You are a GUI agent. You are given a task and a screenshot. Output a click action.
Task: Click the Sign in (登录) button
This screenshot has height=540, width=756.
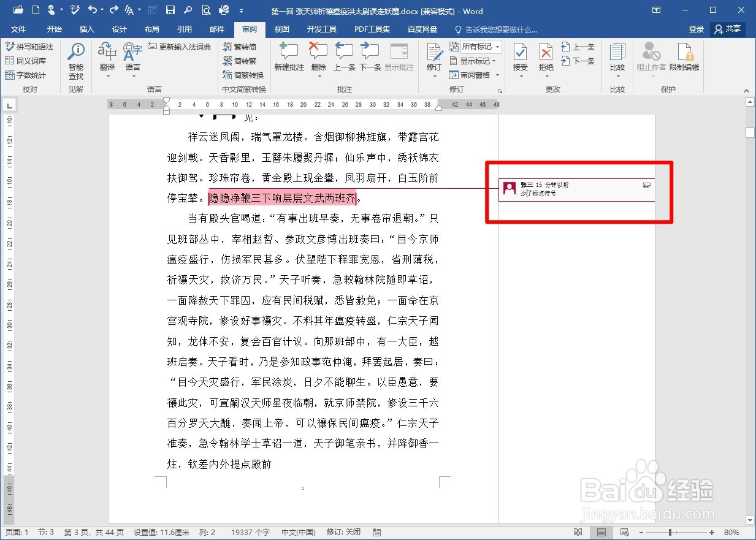(x=696, y=29)
